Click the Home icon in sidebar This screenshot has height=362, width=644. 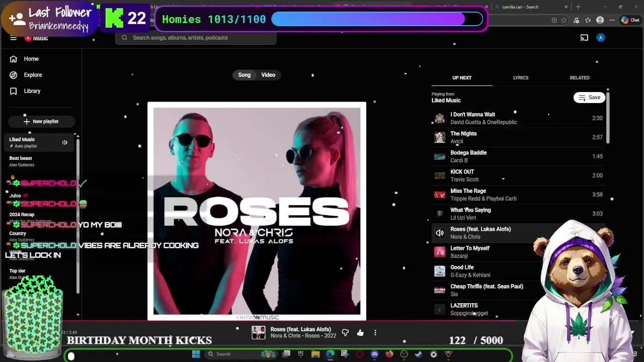[14, 59]
